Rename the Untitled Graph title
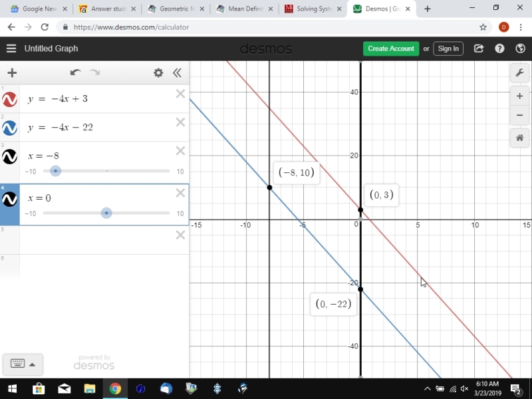 pos(51,49)
